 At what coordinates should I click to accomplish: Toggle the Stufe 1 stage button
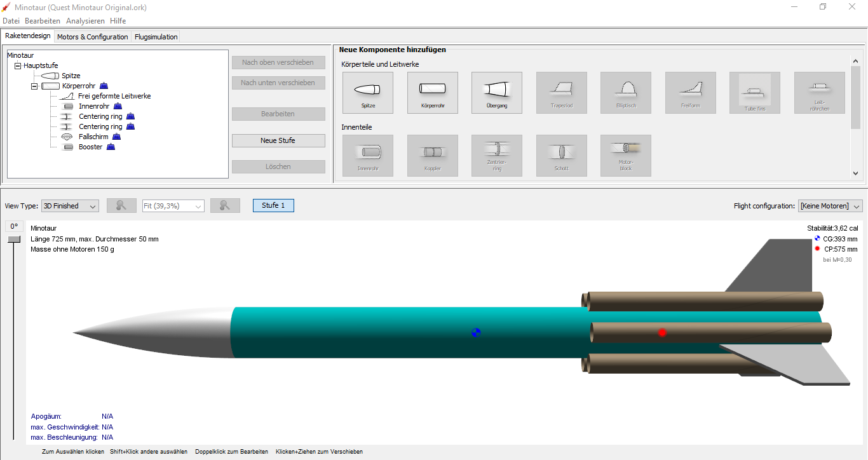pos(273,205)
